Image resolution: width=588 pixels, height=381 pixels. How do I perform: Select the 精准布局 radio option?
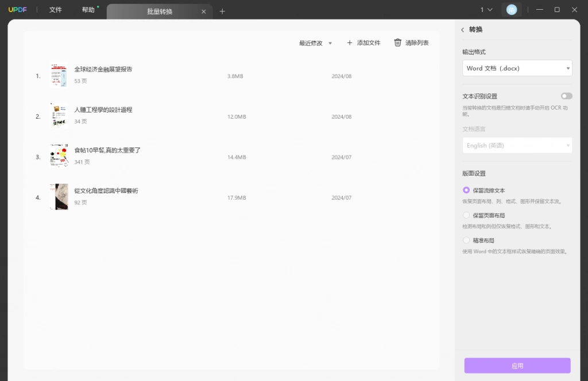coord(466,240)
